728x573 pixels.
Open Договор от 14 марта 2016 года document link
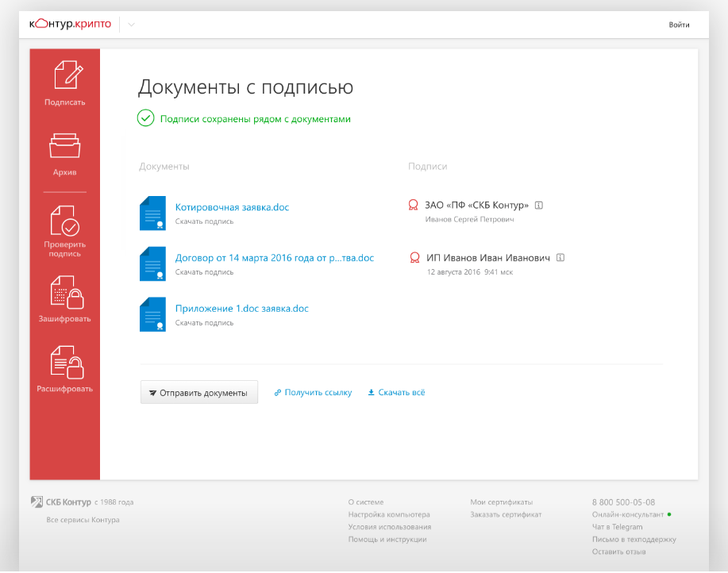point(275,258)
